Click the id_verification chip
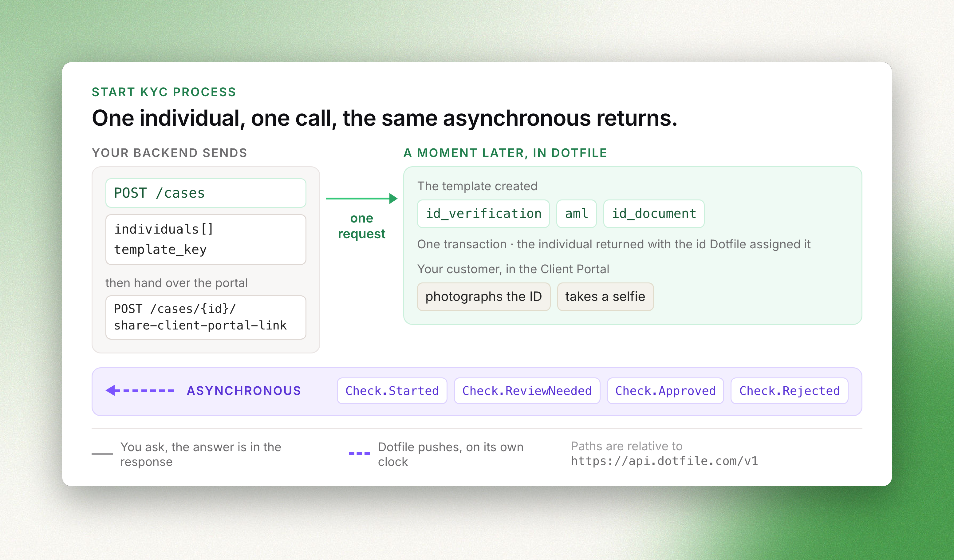The height and width of the screenshot is (560, 954). point(483,214)
